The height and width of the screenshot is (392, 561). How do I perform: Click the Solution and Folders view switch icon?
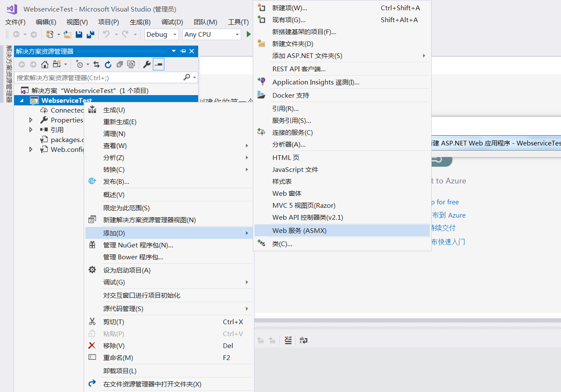56,64
